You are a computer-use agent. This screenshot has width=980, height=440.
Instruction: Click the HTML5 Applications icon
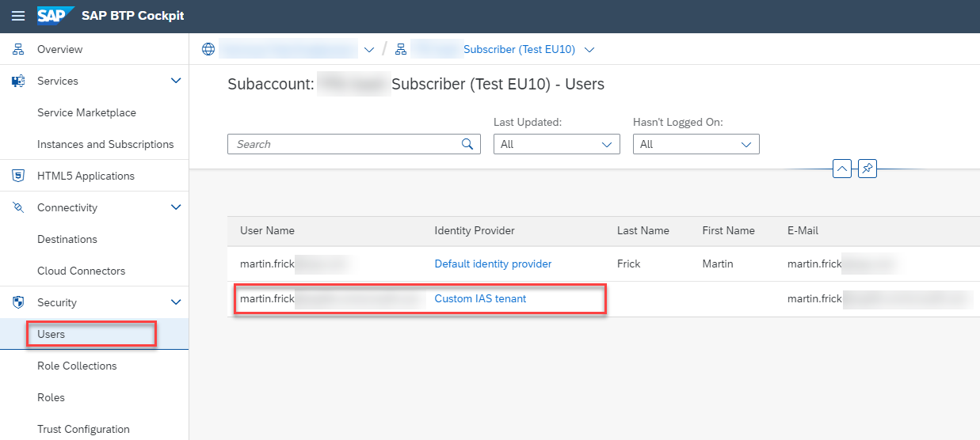pos(18,176)
